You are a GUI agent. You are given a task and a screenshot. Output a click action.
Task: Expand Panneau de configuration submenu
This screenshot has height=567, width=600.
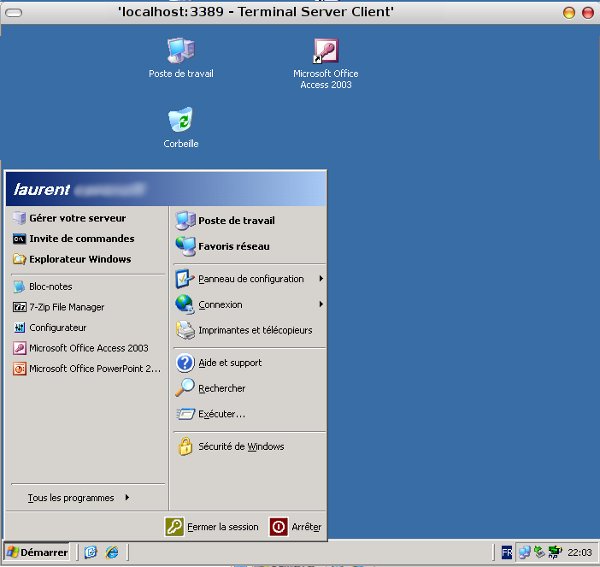(x=250, y=279)
